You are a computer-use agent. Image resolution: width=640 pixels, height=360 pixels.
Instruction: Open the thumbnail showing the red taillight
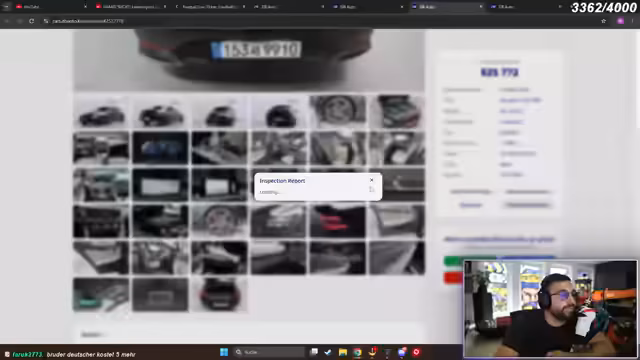[338, 221]
